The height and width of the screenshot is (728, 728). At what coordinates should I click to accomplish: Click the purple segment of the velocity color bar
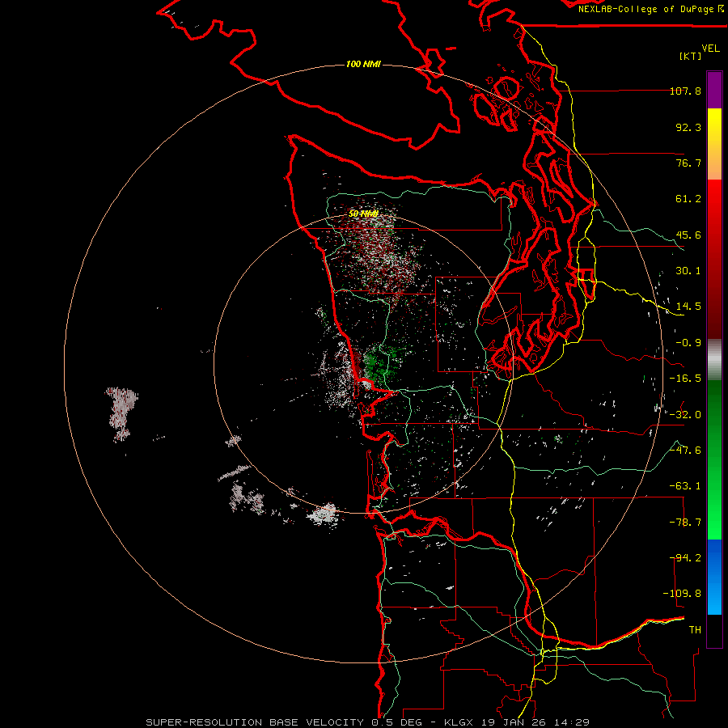[714, 90]
